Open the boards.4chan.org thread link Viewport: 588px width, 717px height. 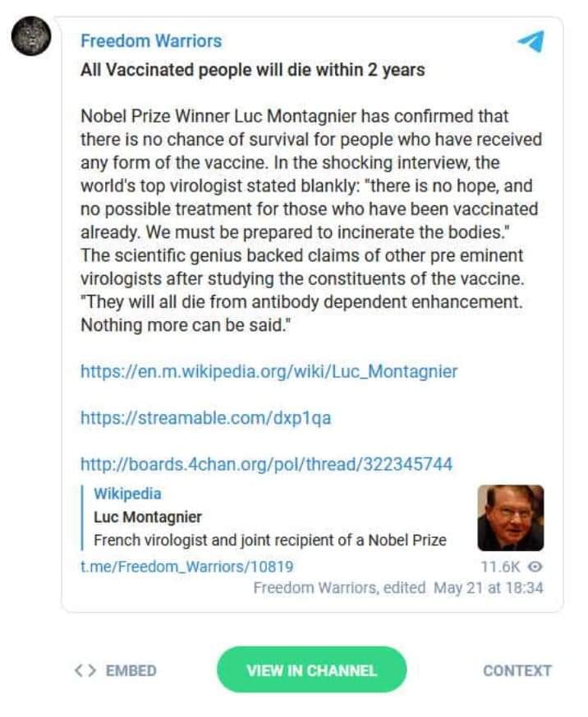coord(266,464)
